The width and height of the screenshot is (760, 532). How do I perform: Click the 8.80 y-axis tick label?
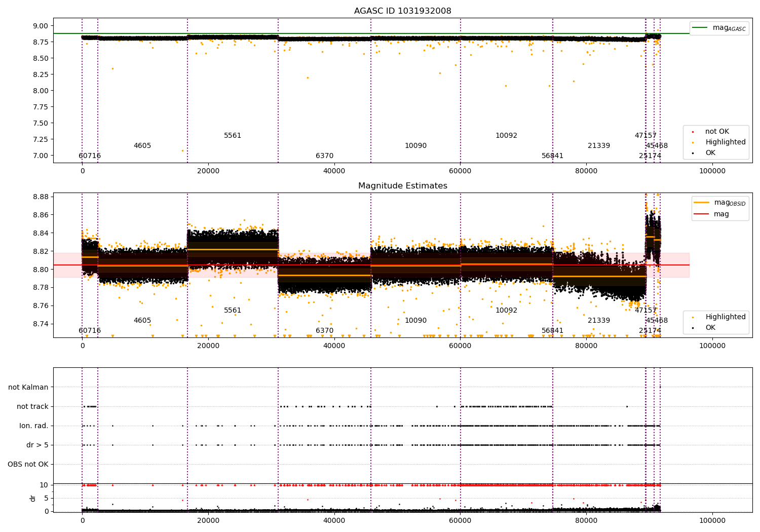(41, 270)
